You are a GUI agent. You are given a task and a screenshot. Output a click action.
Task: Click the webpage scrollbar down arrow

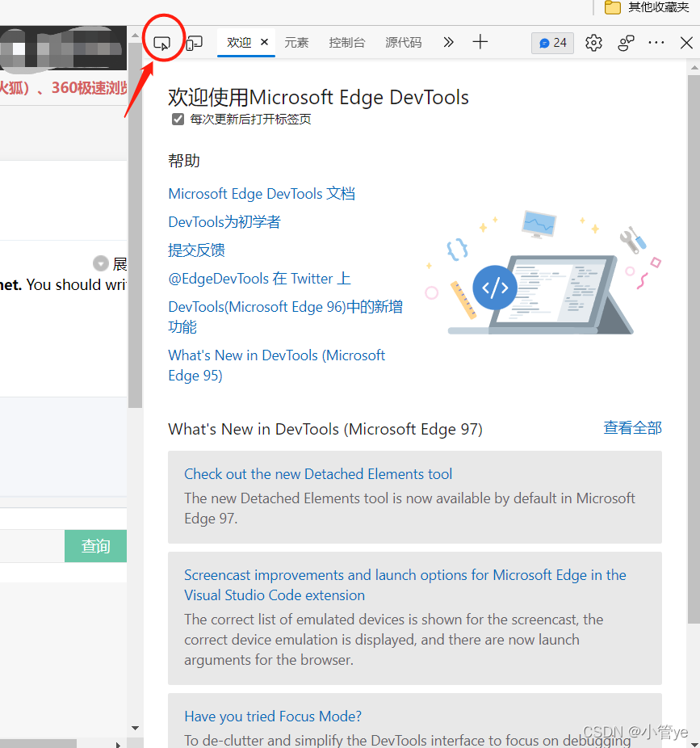(135, 728)
